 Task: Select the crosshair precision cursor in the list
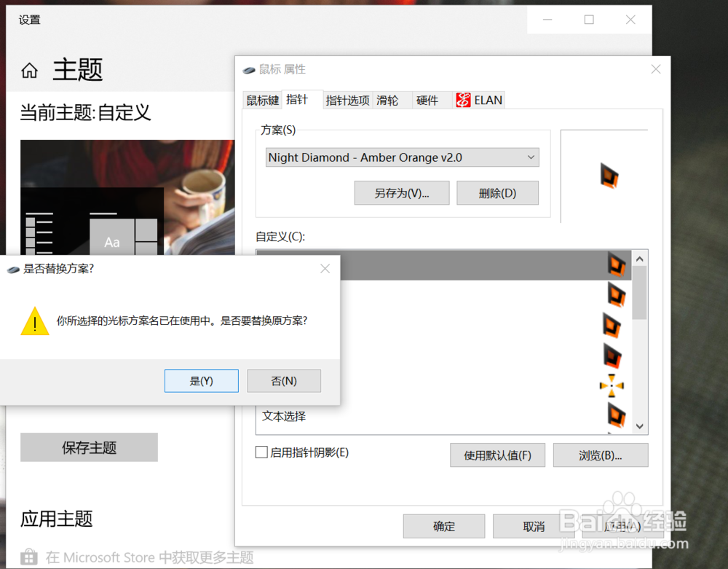(x=612, y=385)
